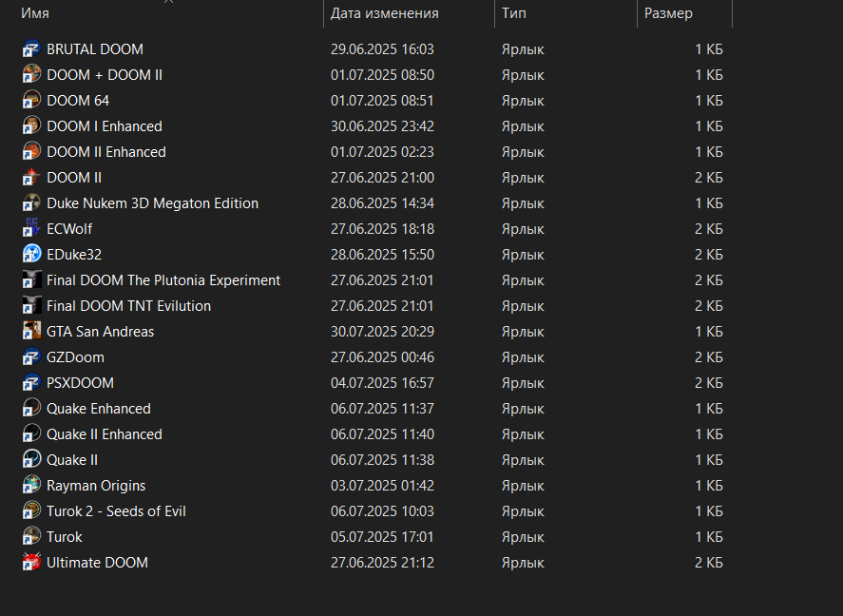Click the 2 КБ size of Ultimate DOOM
The image size is (843, 616).
(x=709, y=563)
